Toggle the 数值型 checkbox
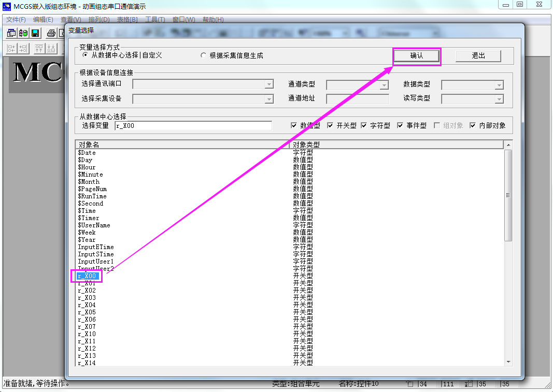The image size is (553, 392). tap(294, 125)
